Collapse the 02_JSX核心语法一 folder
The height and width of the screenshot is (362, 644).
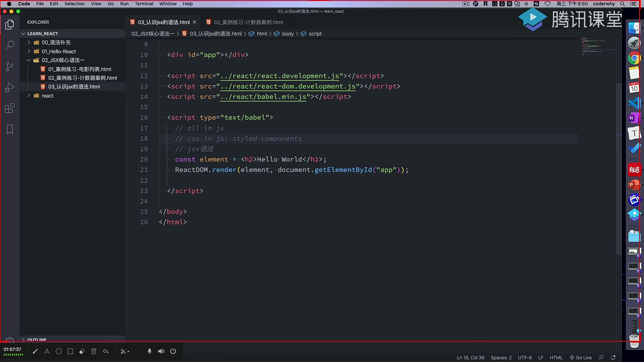72,60
